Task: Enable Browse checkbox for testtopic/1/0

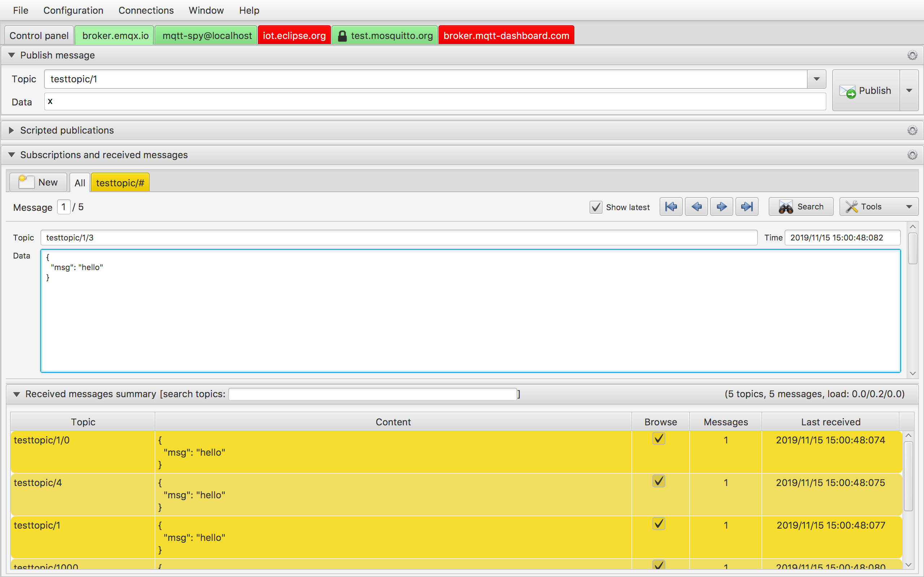Action: (x=659, y=439)
